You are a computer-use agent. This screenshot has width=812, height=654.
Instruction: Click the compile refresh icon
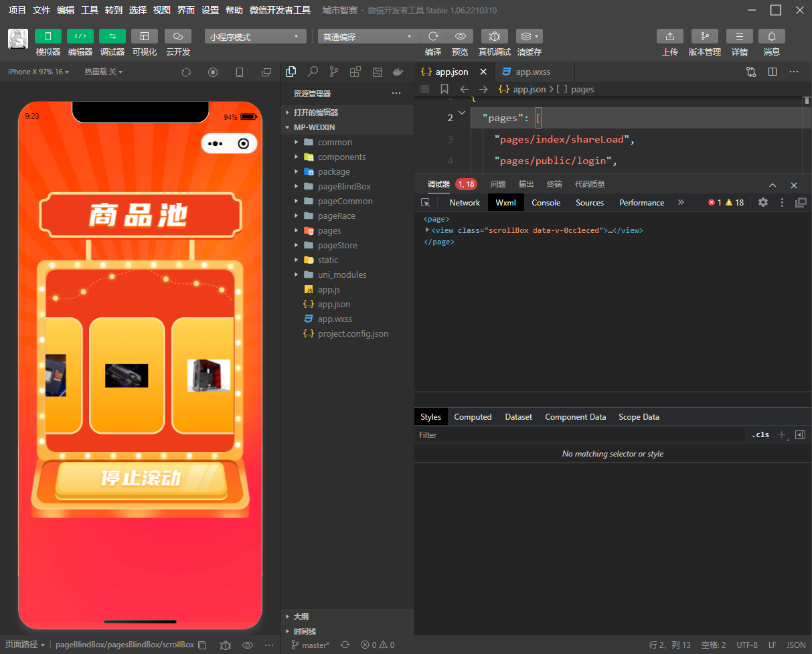point(433,37)
